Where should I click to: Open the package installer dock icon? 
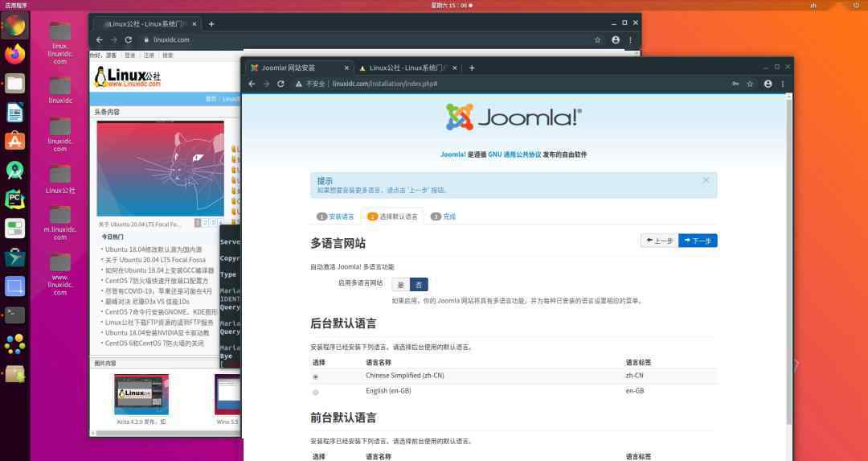point(15,373)
